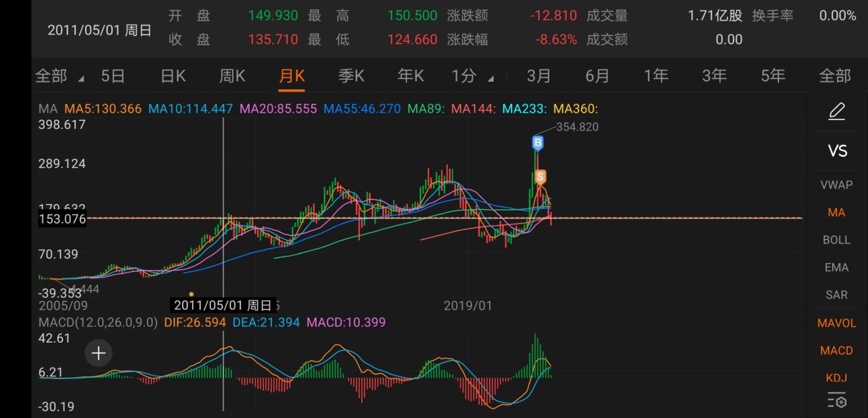This screenshot has height=418, width=868.
Task: Enable the SAR indicator
Action: pos(837,295)
